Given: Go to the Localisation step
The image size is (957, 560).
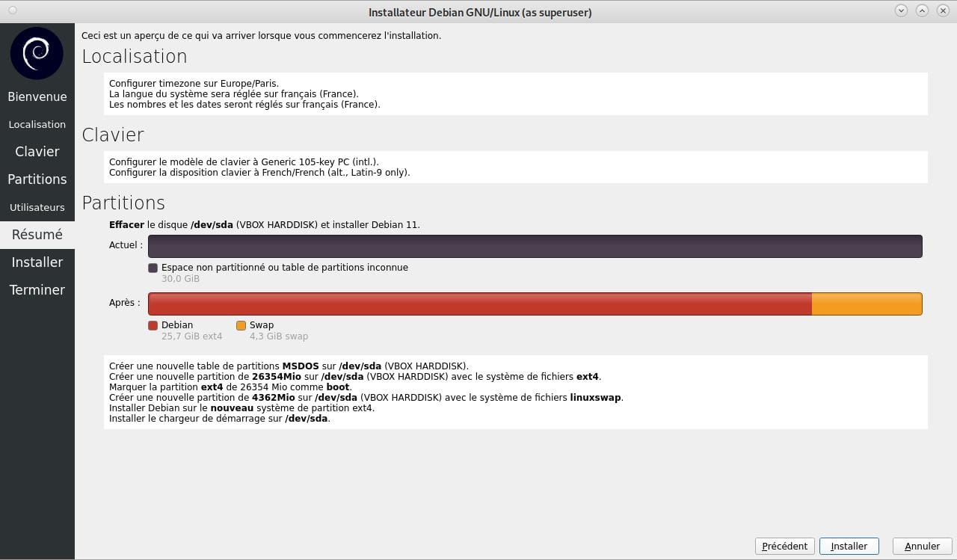Looking at the screenshot, I should click(37, 124).
